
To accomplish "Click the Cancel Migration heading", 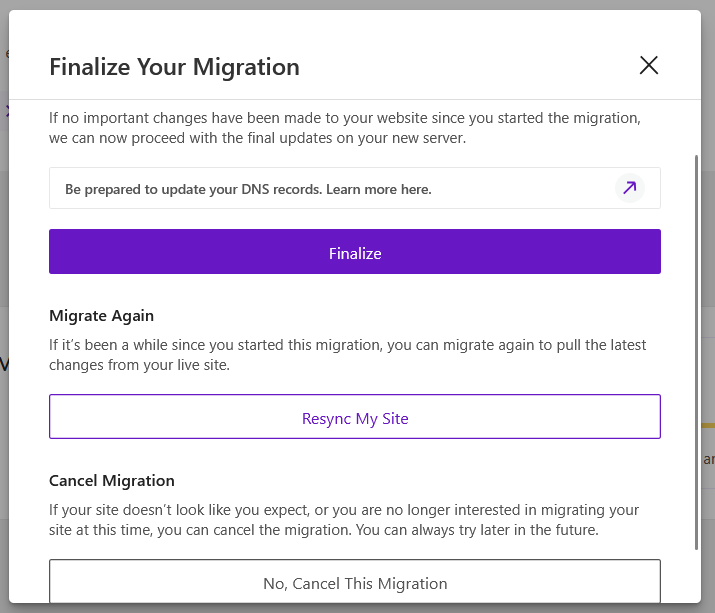I will 112,480.
